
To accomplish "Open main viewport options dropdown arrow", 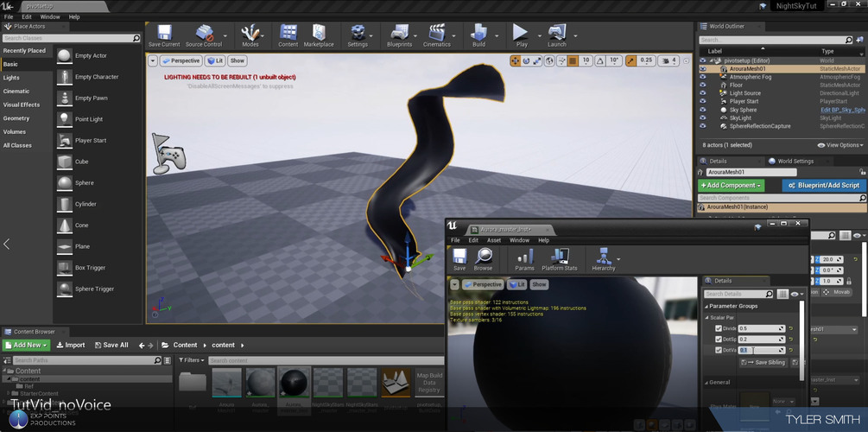I will coord(153,61).
